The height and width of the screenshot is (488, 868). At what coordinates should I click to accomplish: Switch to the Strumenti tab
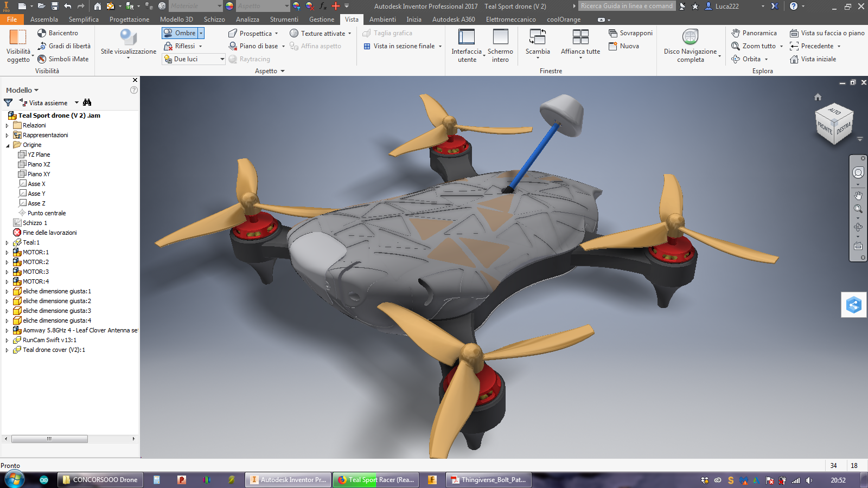(284, 19)
